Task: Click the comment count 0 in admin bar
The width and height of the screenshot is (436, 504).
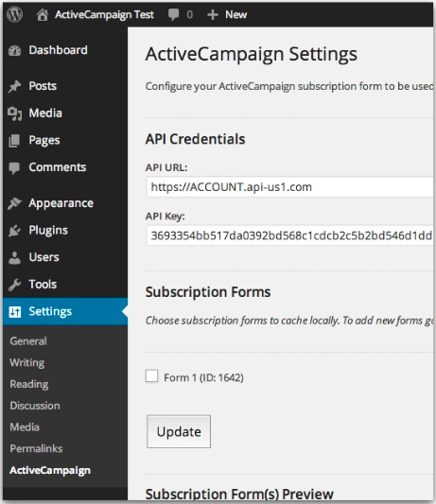Action: (190, 15)
